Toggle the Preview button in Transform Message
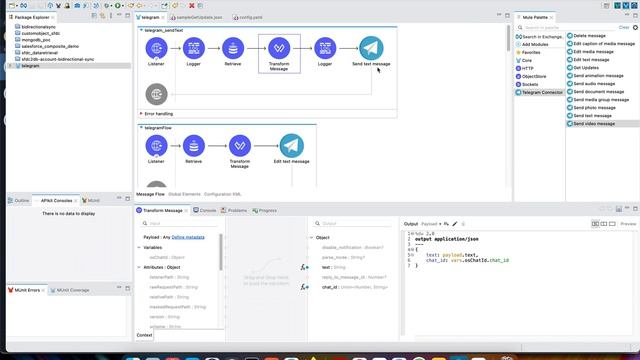 tap(628, 224)
